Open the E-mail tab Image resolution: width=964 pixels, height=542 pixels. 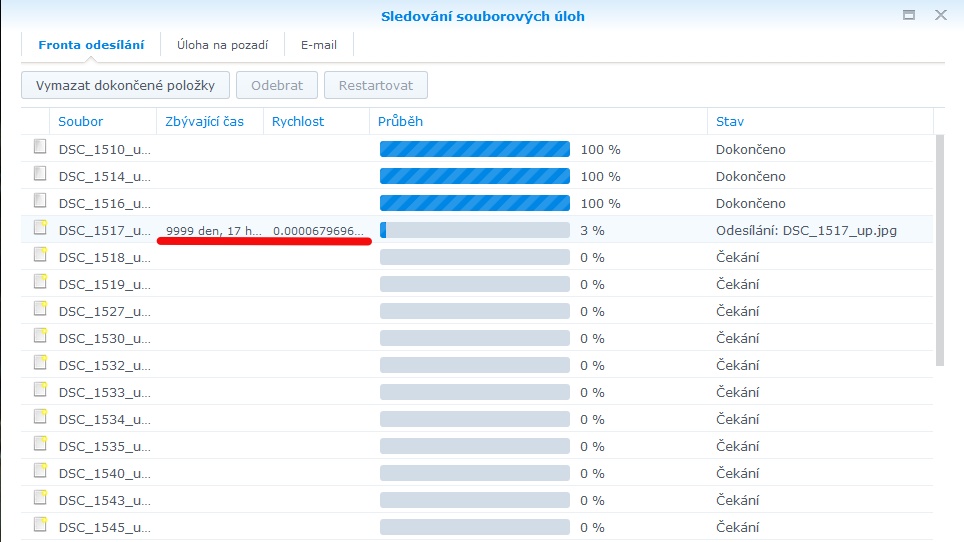pos(319,45)
